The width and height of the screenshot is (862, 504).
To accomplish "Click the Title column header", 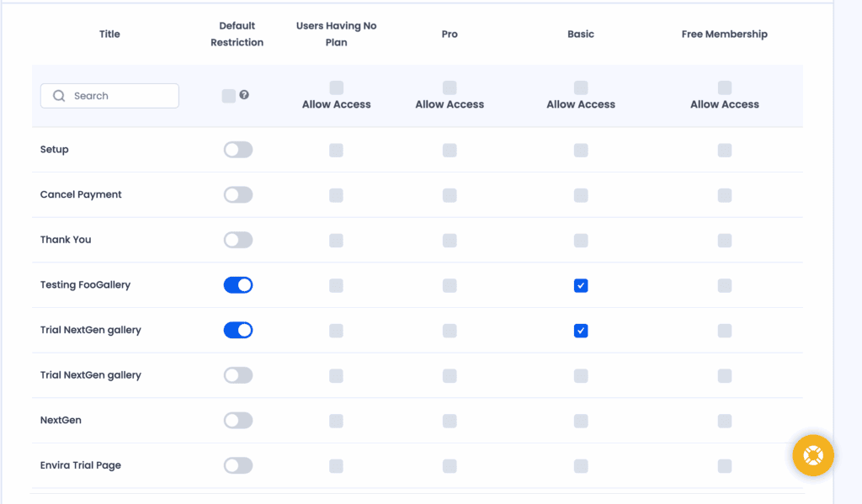I will click(109, 34).
